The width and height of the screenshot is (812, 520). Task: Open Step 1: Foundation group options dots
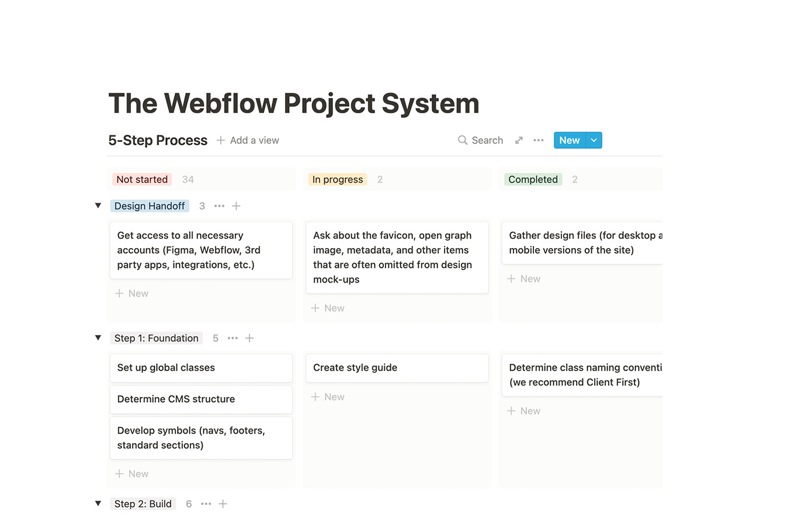(233, 338)
